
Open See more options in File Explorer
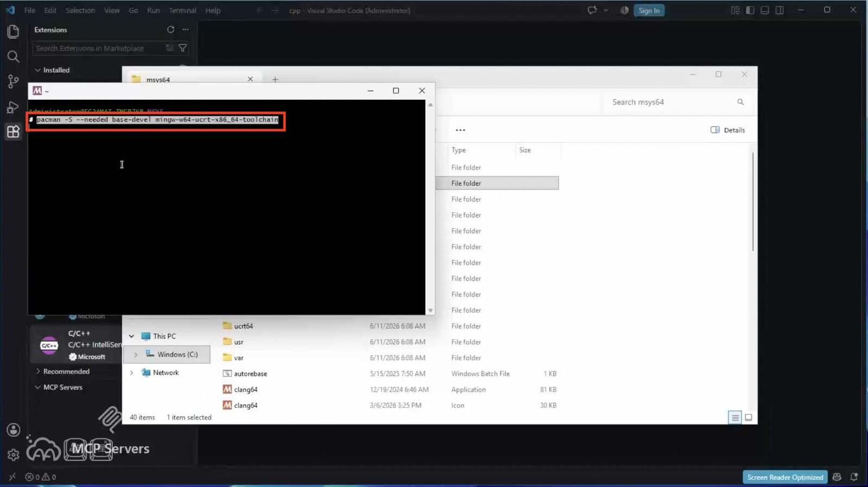pyautogui.click(x=460, y=130)
